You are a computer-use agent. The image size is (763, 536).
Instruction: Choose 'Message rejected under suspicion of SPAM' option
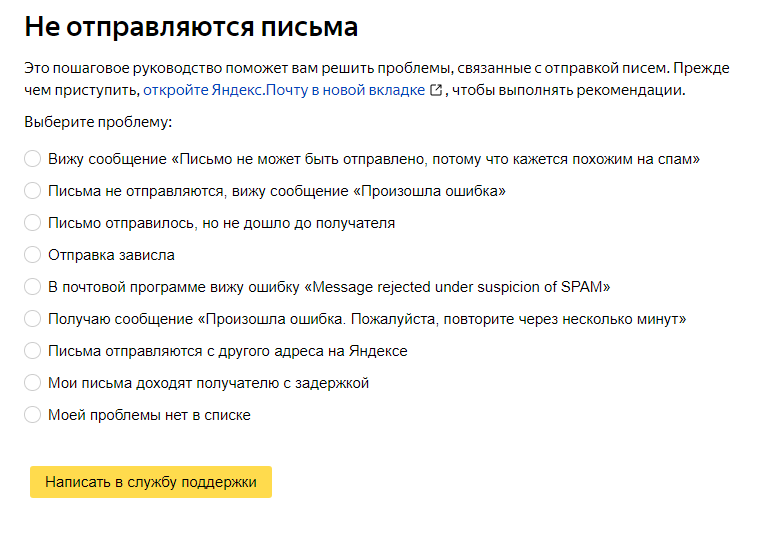33,286
